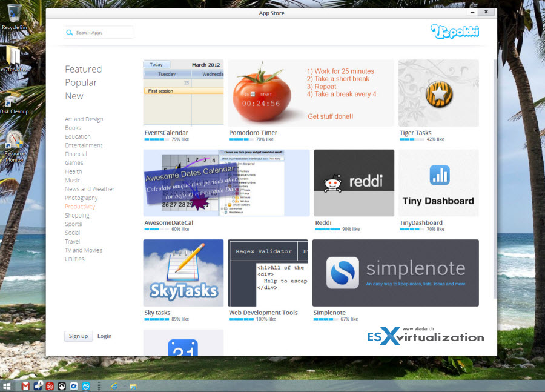Select the highlighted Productivity category
Image resolution: width=545 pixels, height=392 pixels.
[80, 207]
